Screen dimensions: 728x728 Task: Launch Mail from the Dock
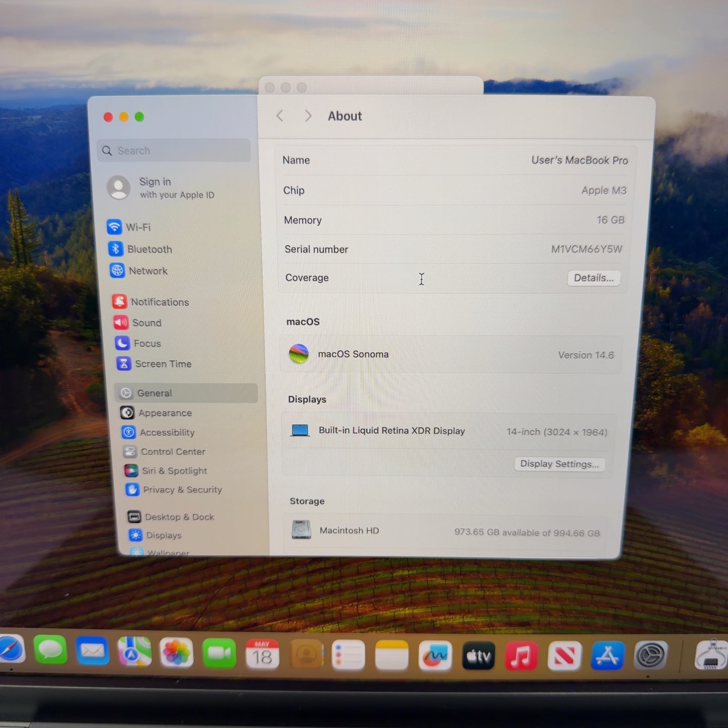click(x=93, y=651)
